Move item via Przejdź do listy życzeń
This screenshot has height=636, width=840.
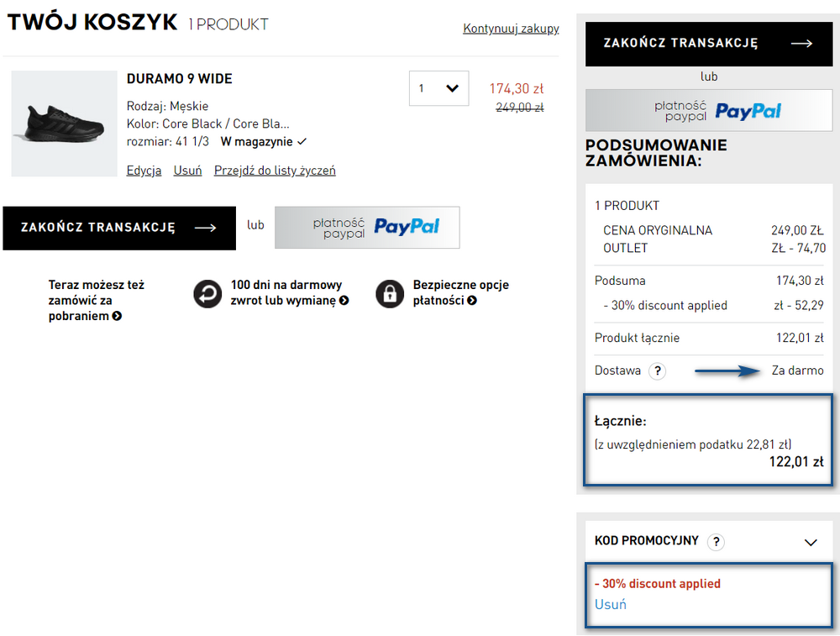click(275, 171)
